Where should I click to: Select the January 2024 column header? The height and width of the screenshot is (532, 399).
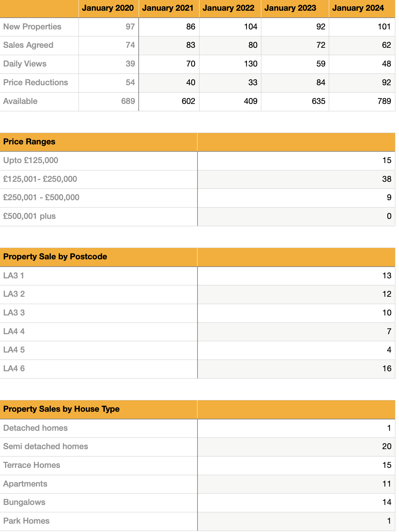(x=358, y=8)
